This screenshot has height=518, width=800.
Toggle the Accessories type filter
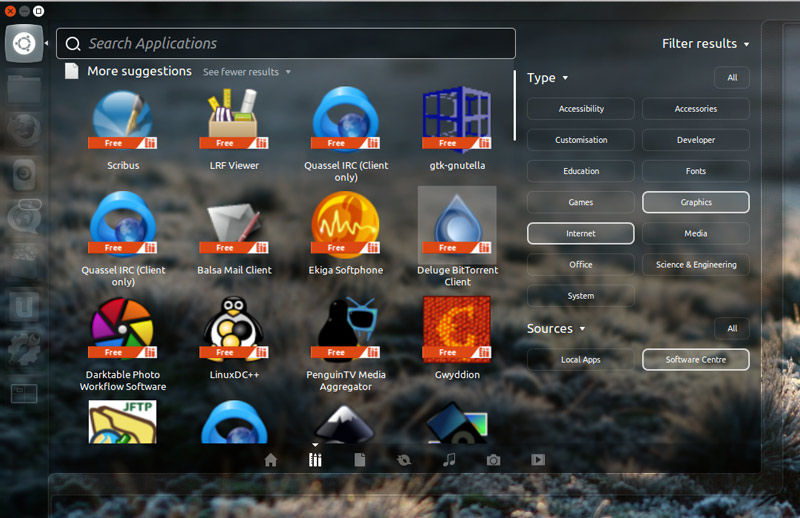pyautogui.click(x=695, y=109)
